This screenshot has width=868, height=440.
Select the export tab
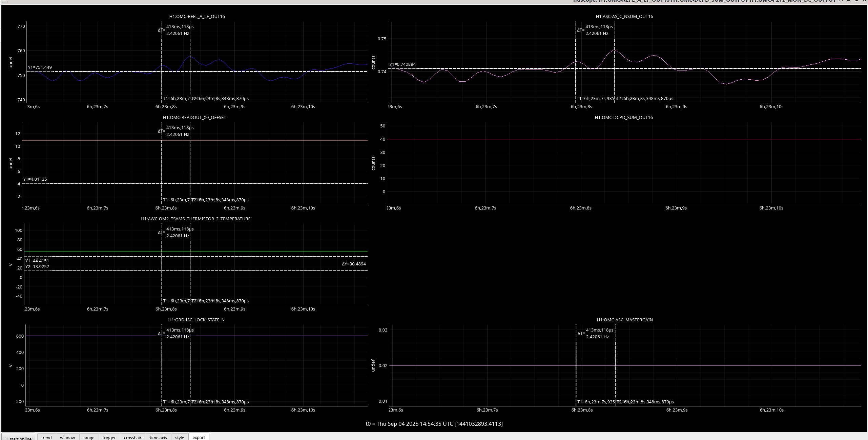(199, 437)
